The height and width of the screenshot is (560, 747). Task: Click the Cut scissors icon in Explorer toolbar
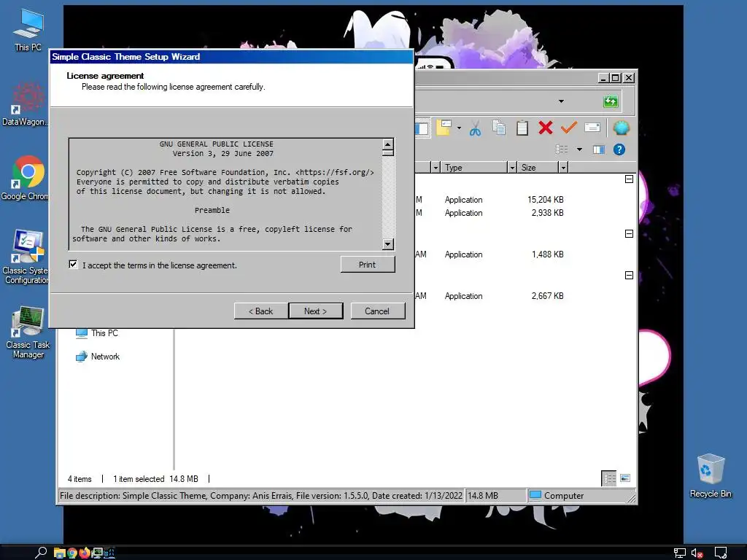click(475, 128)
